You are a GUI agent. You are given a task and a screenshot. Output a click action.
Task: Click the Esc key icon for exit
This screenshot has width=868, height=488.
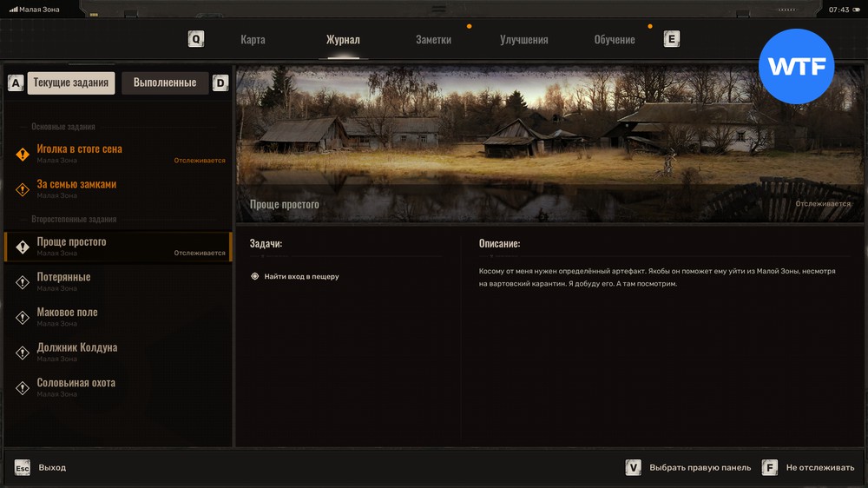tap(22, 468)
